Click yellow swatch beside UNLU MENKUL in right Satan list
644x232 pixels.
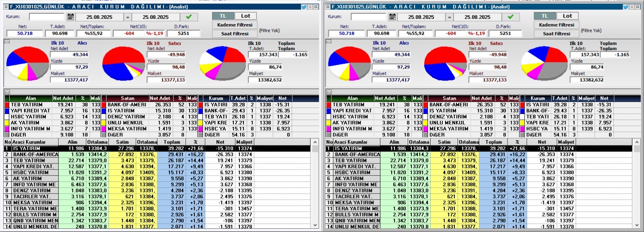pyautogui.click(x=426, y=123)
